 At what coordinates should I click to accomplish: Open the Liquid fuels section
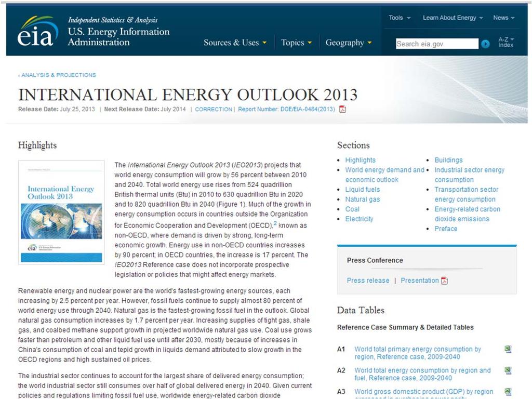pos(362,190)
